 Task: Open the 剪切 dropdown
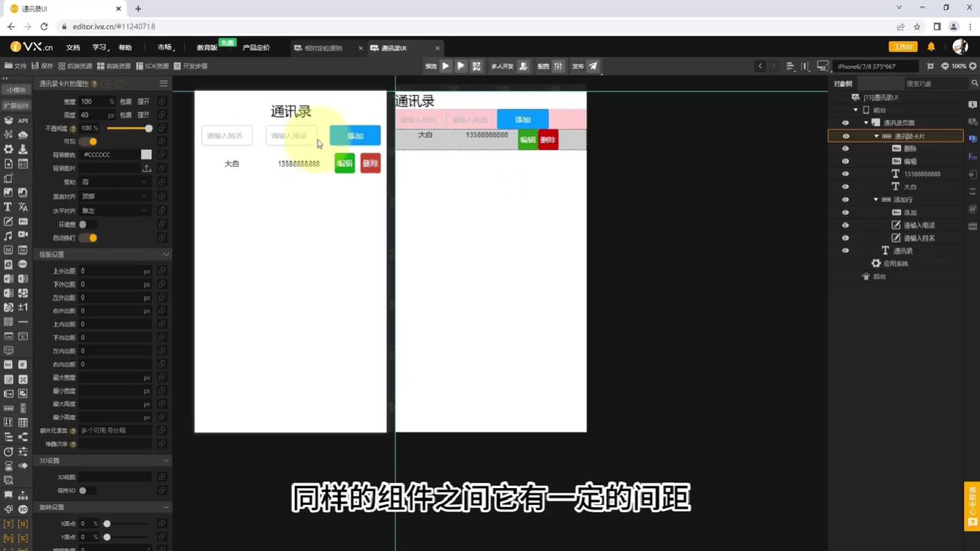coord(114,182)
